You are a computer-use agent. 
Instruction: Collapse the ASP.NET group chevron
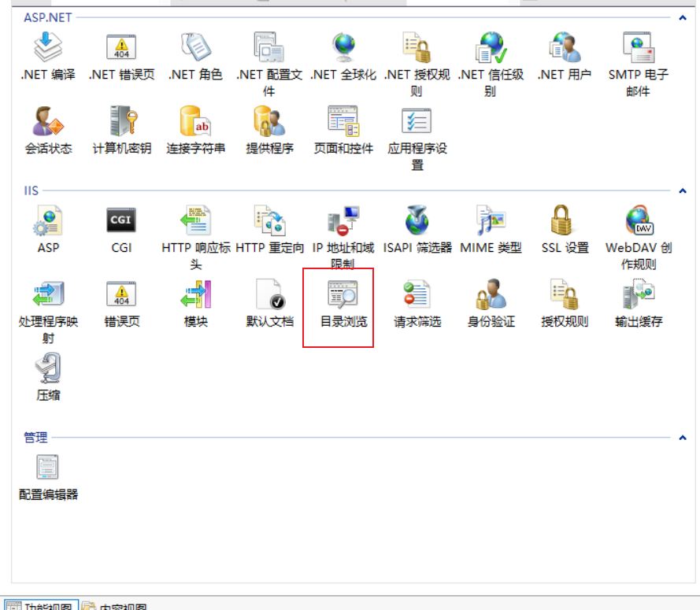coord(683,18)
